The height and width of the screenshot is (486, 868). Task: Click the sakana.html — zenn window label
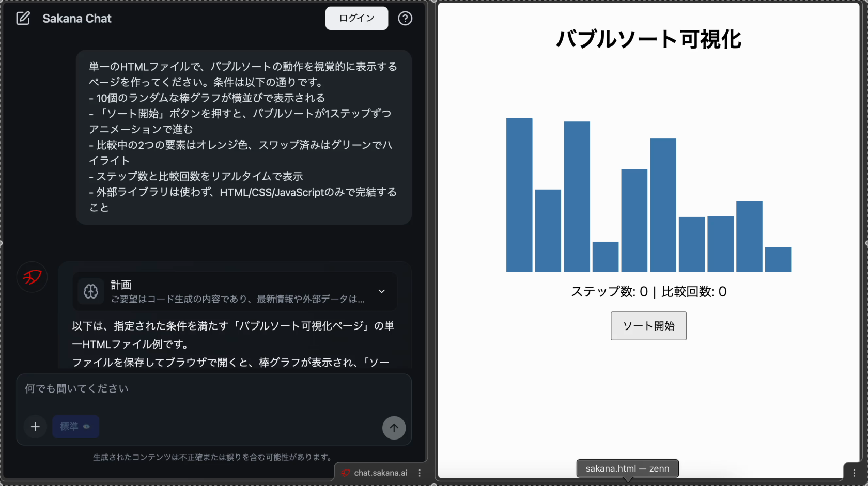[627, 468]
